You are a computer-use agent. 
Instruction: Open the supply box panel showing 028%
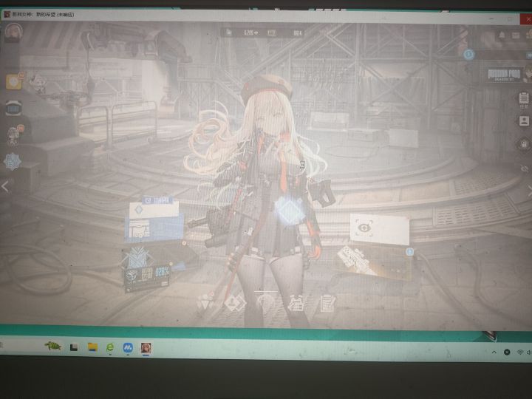point(147,278)
